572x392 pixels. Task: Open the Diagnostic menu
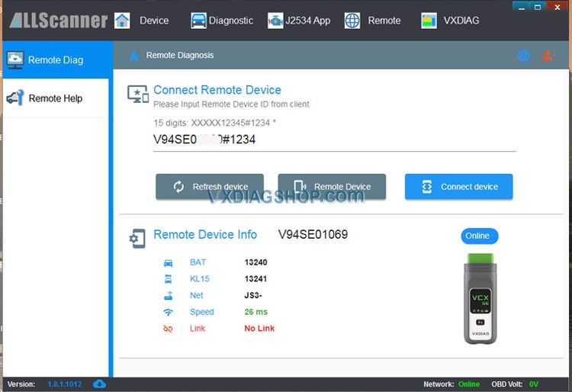(231, 21)
